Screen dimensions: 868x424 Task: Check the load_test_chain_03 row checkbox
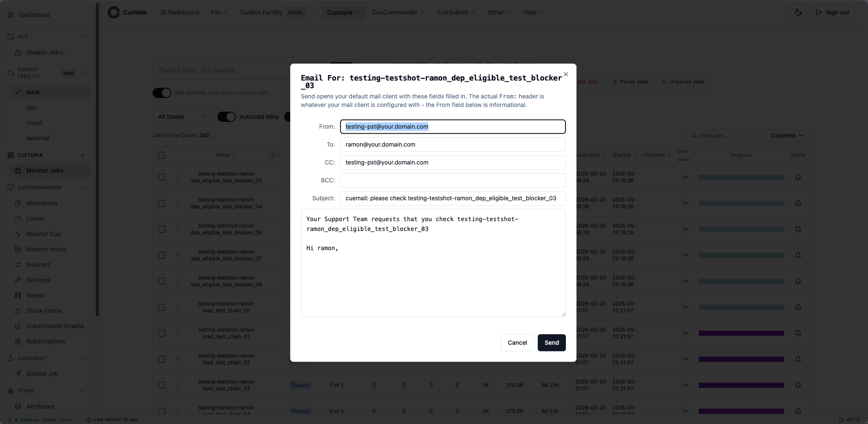click(161, 385)
